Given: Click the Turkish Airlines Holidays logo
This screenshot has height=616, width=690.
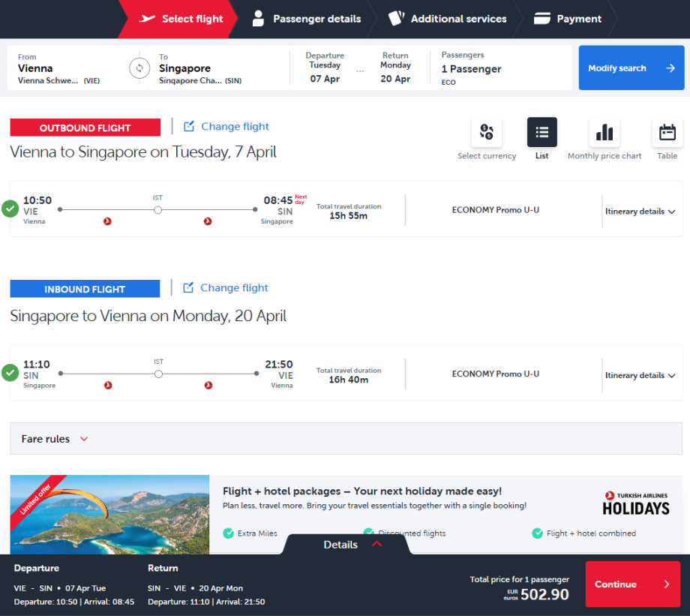Looking at the screenshot, I should point(636,503).
